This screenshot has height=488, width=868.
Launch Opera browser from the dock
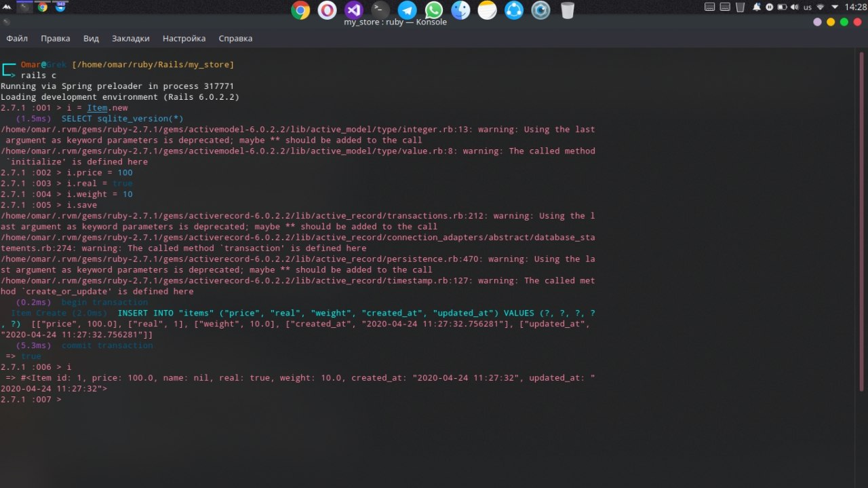coord(327,10)
